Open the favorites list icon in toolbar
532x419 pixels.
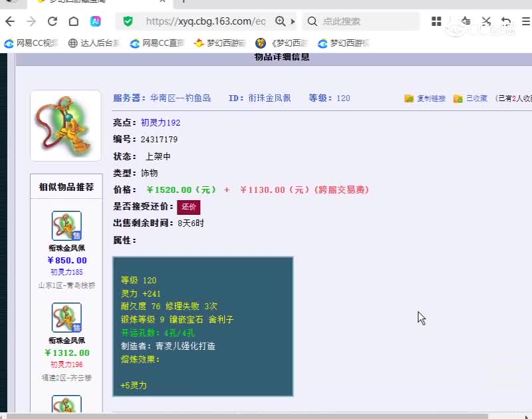click(x=465, y=21)
